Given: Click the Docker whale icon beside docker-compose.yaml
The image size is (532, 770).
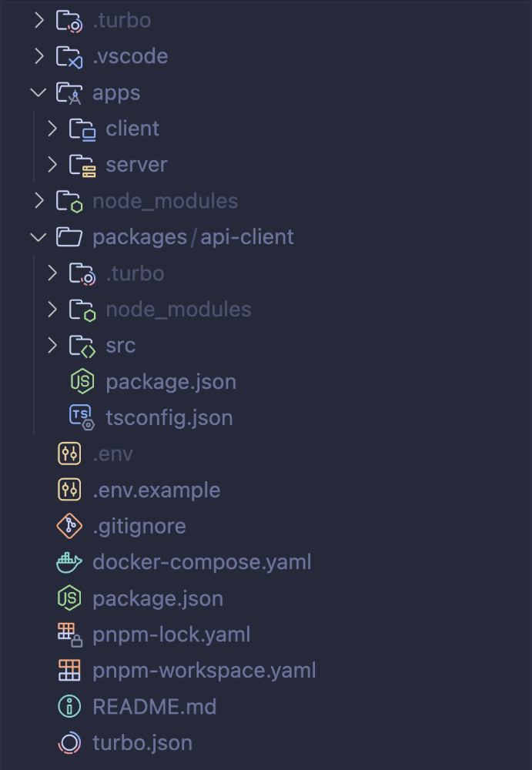Looking at the screenshot, I should (x=69, y=562).
